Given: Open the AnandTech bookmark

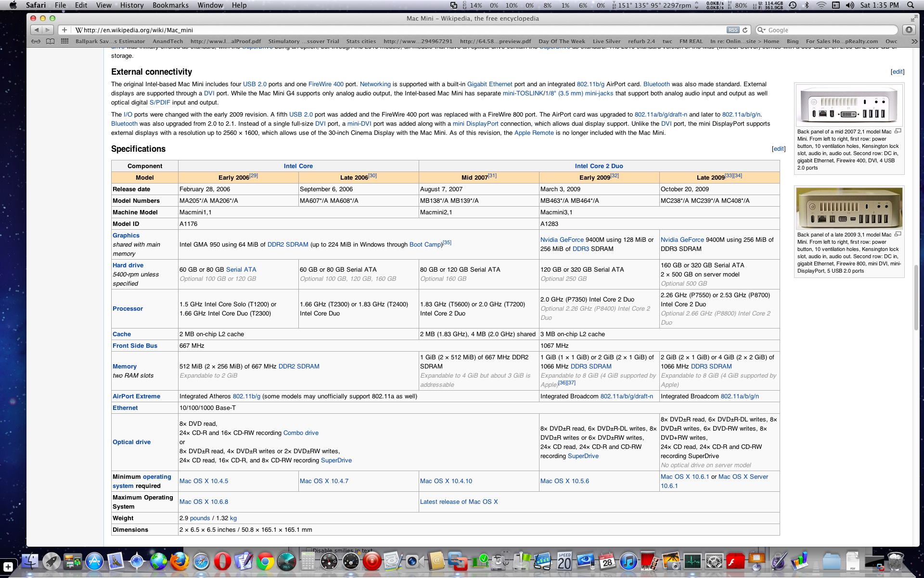Looking at the screenshot, I should (167, 41).
